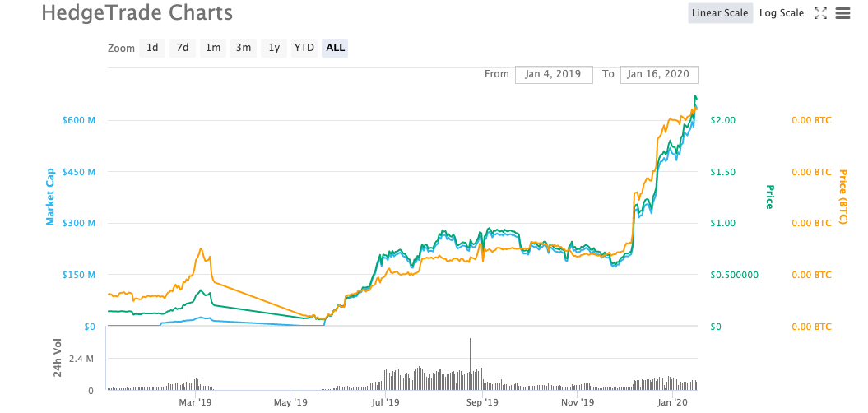Click the Market Cap axis title
Viewport: 868px width, 413px height.
pos(50,197)
